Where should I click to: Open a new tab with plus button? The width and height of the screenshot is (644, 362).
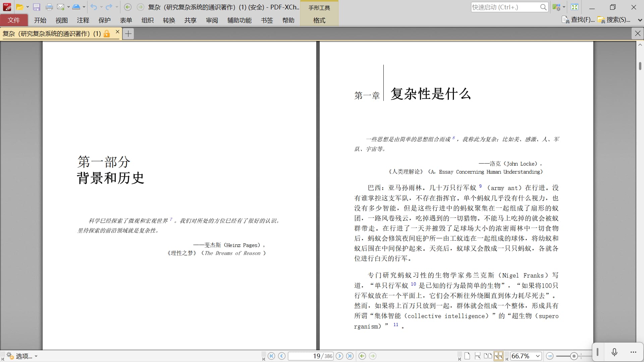[128, 34]
